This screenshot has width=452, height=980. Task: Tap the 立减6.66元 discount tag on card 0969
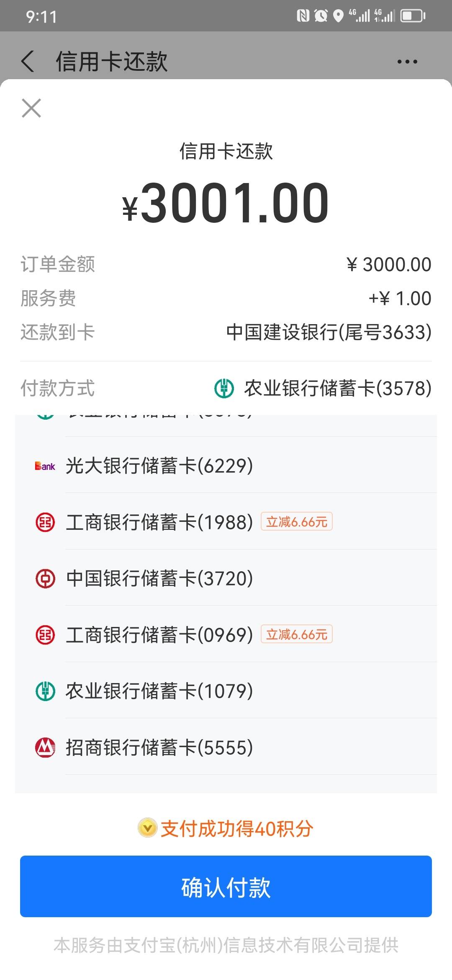coord(297,634)
